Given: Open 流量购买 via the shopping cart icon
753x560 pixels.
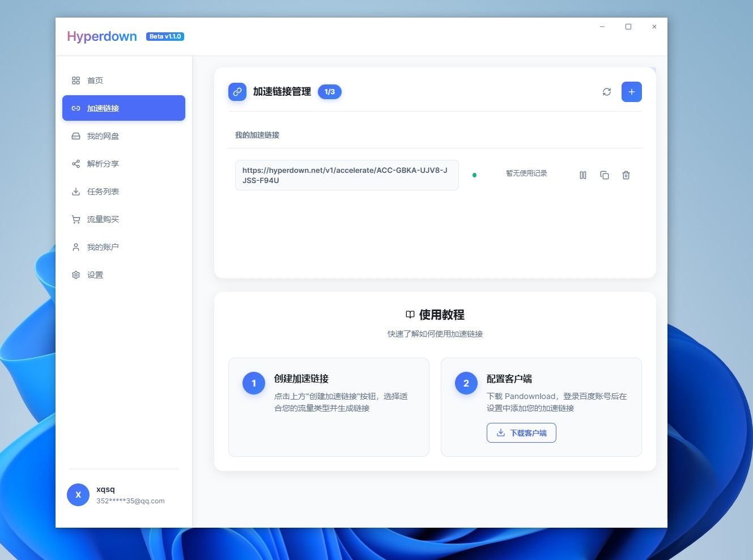Looking at the screenshot, I should pos(76,219).
